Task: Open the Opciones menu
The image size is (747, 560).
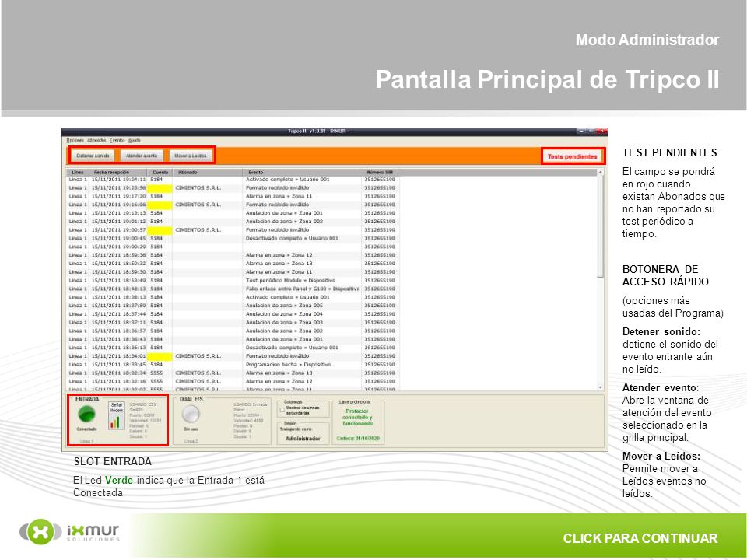Action: [75, 141]
